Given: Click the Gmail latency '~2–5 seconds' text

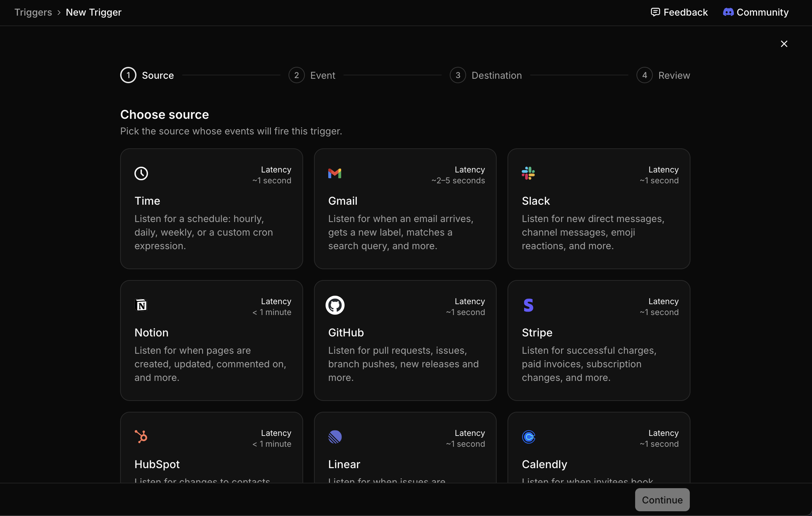Looking at the screenshot, I should point(458,181).
